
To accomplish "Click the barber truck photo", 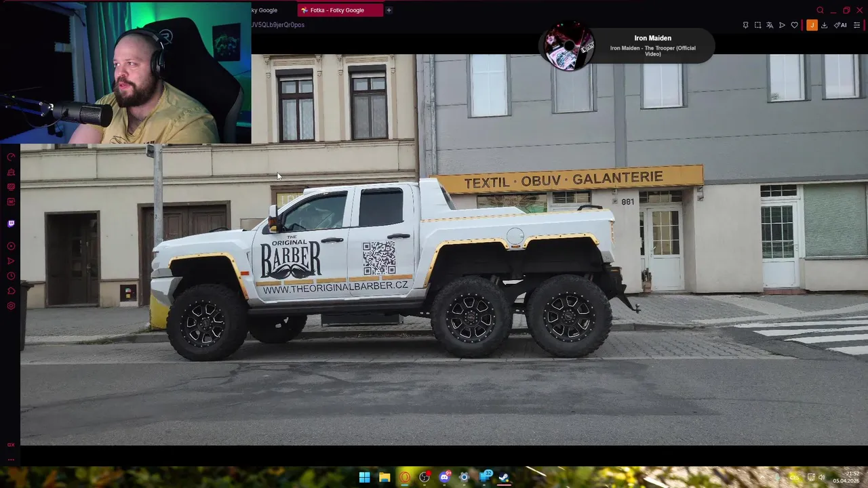I will pos(444,249).
